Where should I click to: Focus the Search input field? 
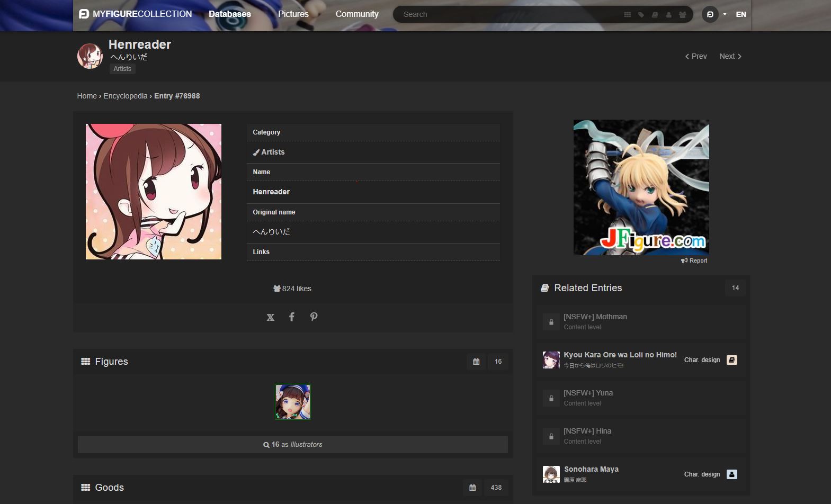click(508, 14)
